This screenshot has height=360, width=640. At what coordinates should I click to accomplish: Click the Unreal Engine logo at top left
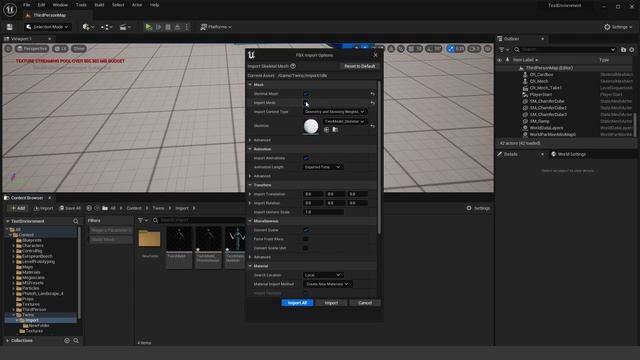10,9
